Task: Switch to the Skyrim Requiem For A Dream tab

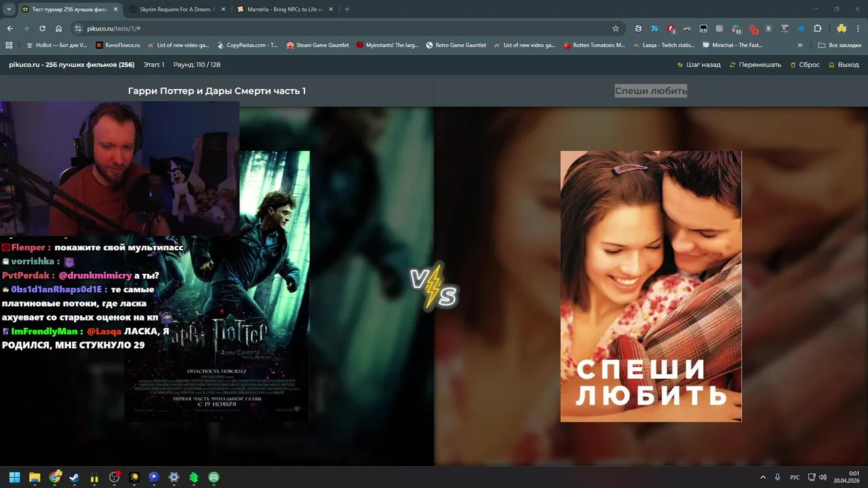Action: tap(178, 9)
